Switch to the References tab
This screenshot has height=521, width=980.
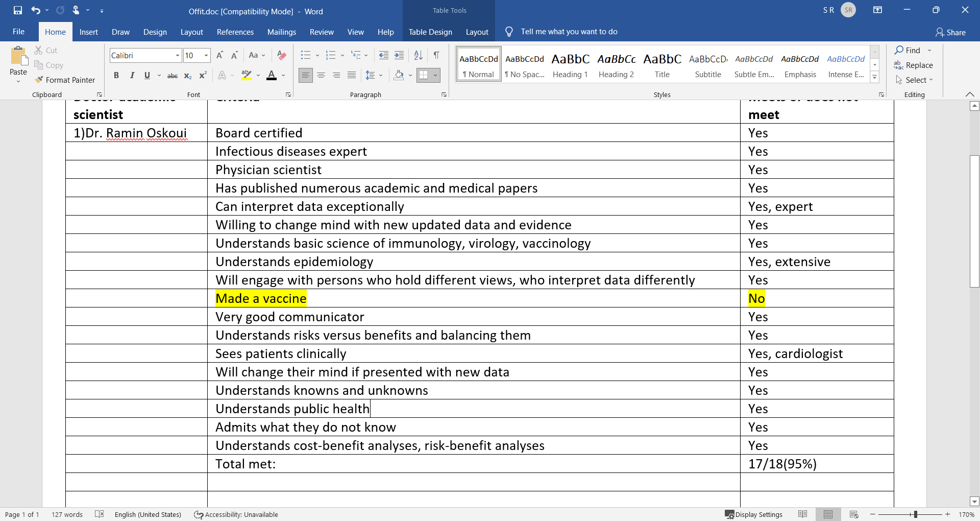point(235,32)
